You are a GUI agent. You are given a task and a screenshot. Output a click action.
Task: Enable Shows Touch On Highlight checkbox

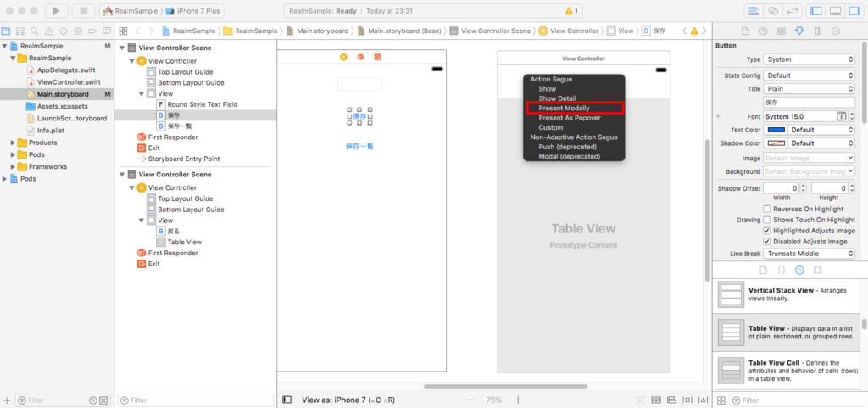coord(766,220)
